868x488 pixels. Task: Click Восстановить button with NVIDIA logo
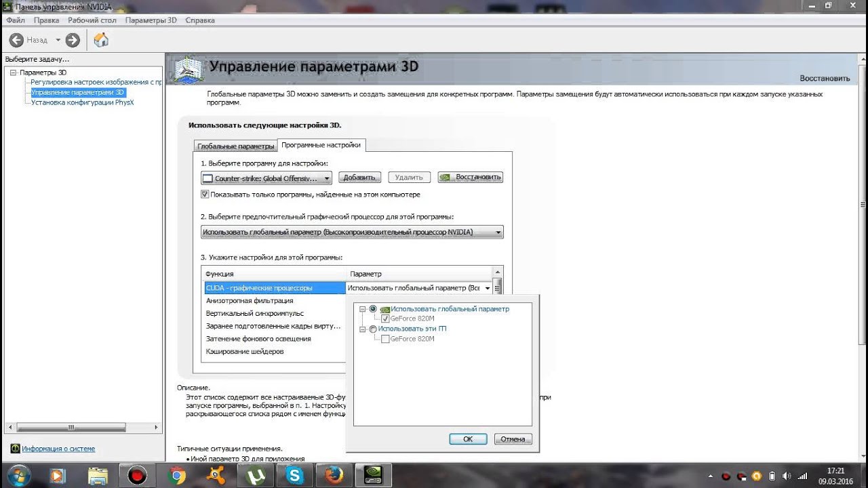click(x=471, y=178)
